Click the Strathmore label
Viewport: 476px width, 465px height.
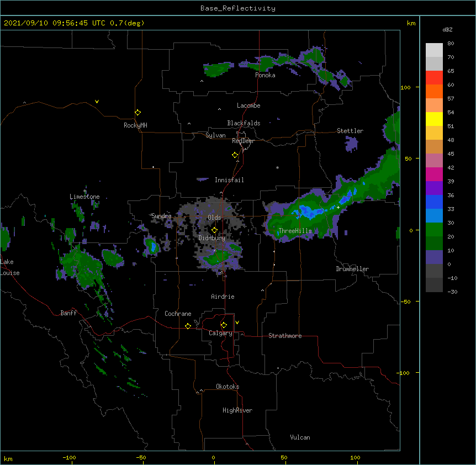click(285, 336)
